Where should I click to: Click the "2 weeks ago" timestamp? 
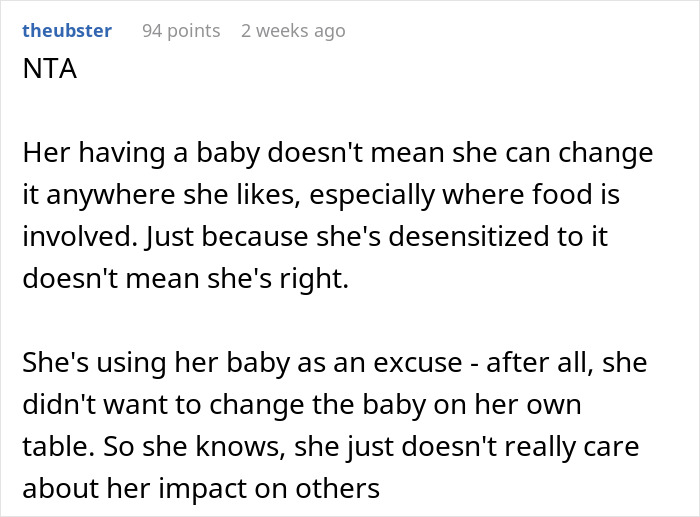pos(293,31)
